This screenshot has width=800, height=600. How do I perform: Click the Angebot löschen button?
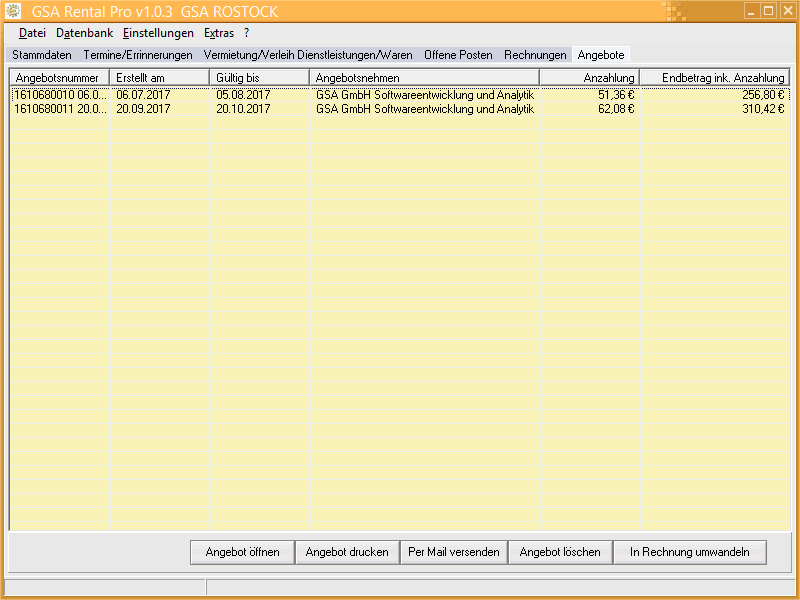point(560,552)
